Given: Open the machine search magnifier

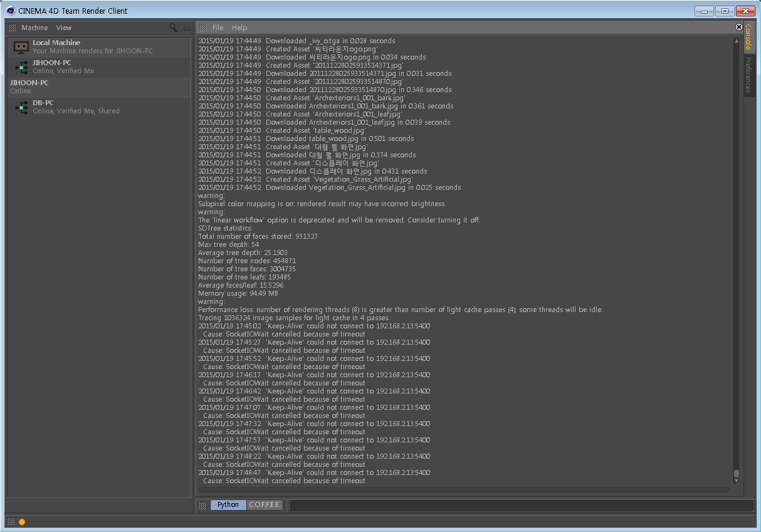Looking at the screenshot, I should click(174, 28).
